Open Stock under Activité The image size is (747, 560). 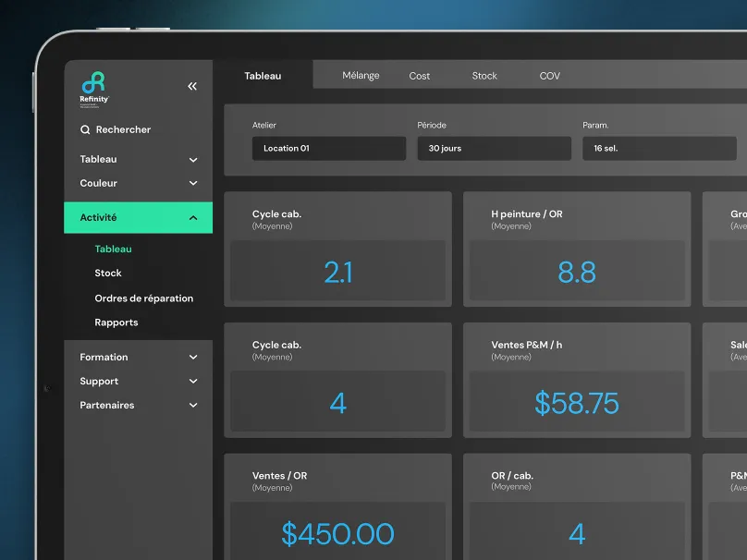[x=108, y=274]
